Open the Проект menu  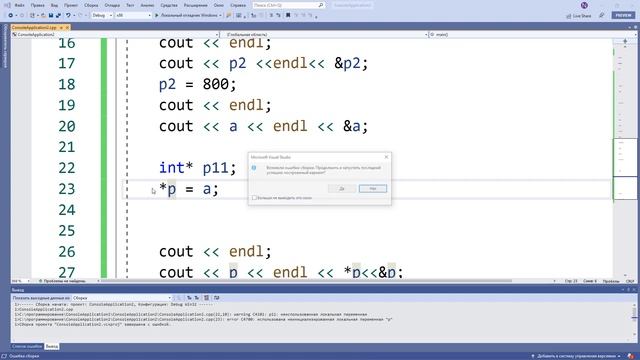pos(71,5)
